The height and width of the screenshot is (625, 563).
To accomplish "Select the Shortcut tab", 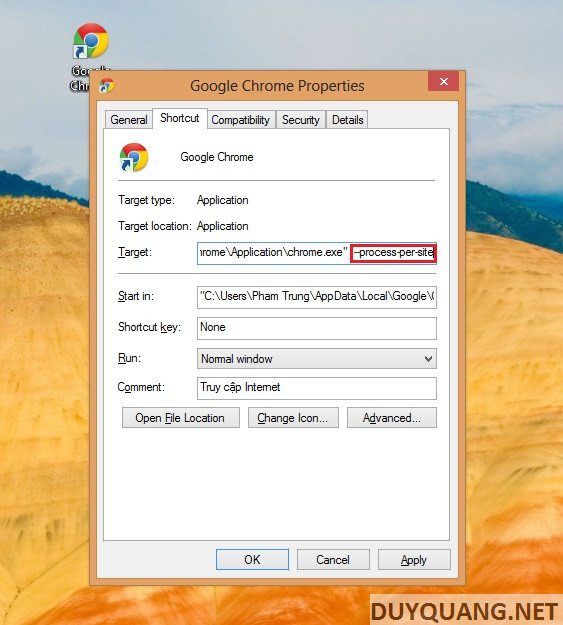I will 180,118.
